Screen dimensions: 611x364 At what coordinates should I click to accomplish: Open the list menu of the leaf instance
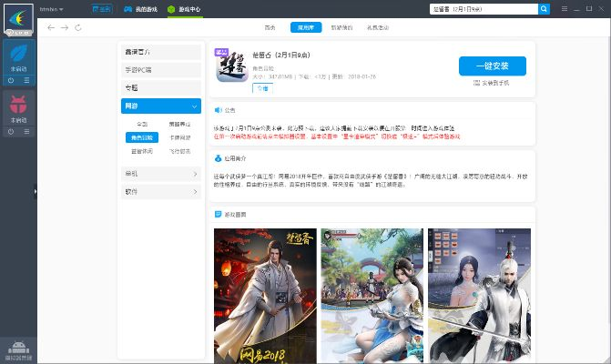coord(26,80)
